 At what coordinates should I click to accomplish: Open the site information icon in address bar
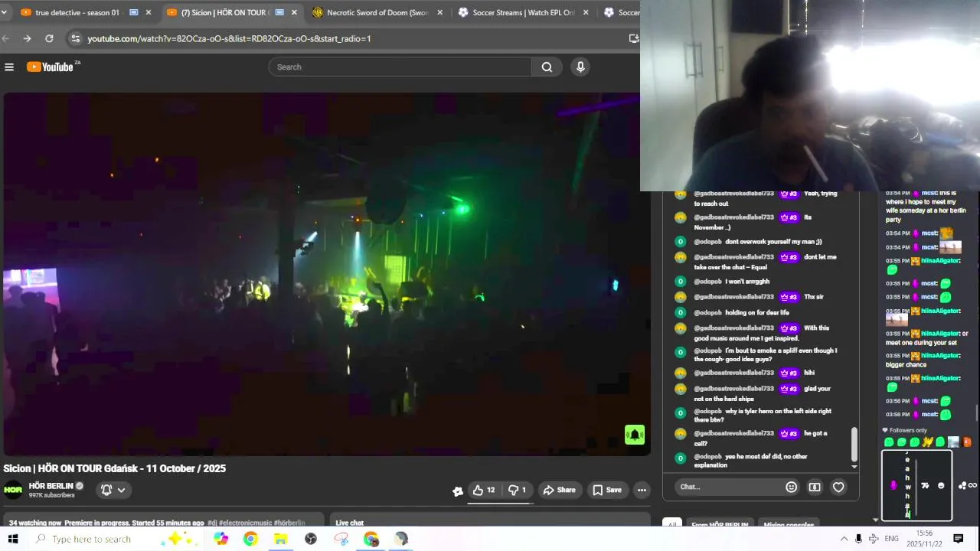pos(74,38)
